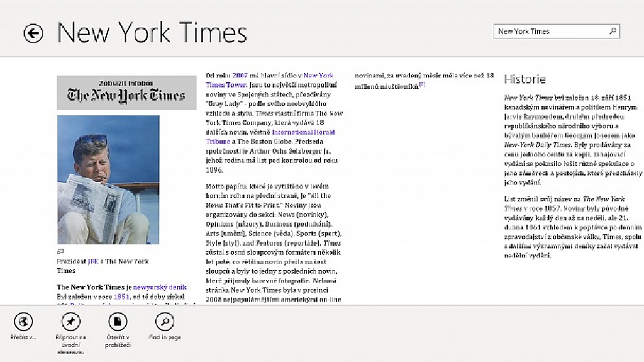Follow the International Herald Tribune link

tap(270, 137)
